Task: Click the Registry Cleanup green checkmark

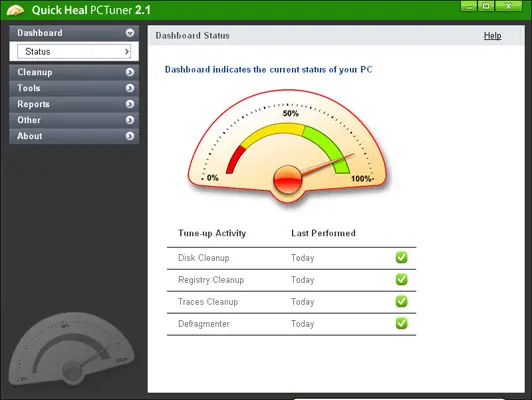Action: (x=401, y=280)
